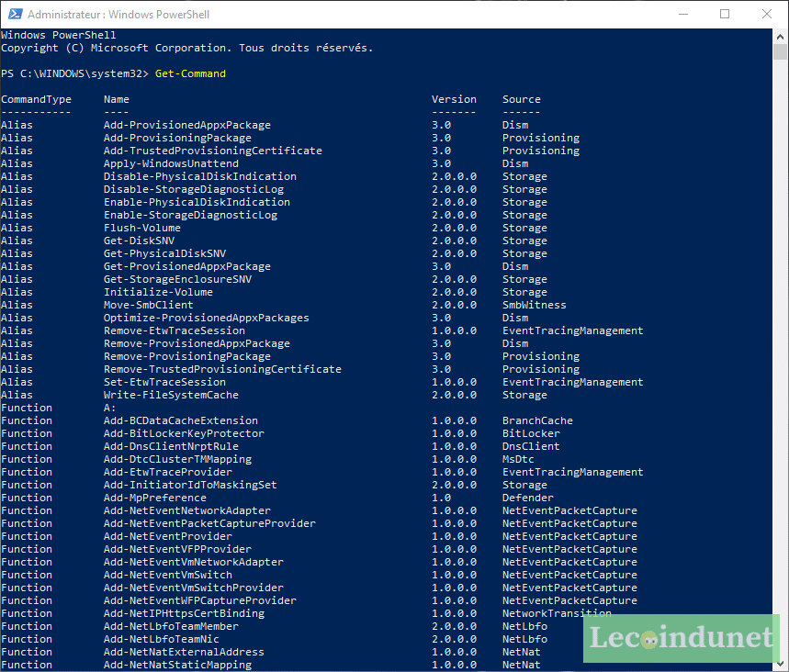Click the CommandType column header text
Screen dimensions: 789x672
34,98
